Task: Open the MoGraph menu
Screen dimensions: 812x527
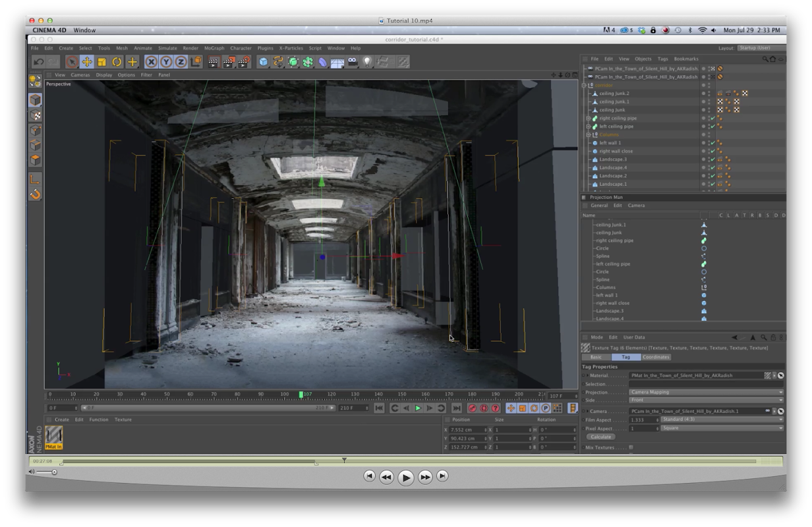Action: pos(214,48)
